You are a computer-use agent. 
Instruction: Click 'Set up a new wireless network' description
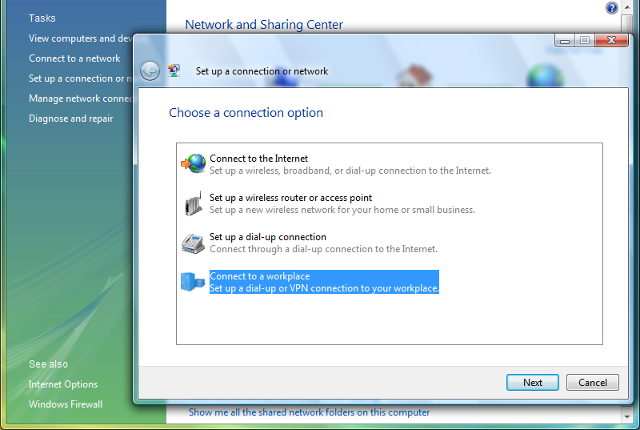[x=342, y=210]
